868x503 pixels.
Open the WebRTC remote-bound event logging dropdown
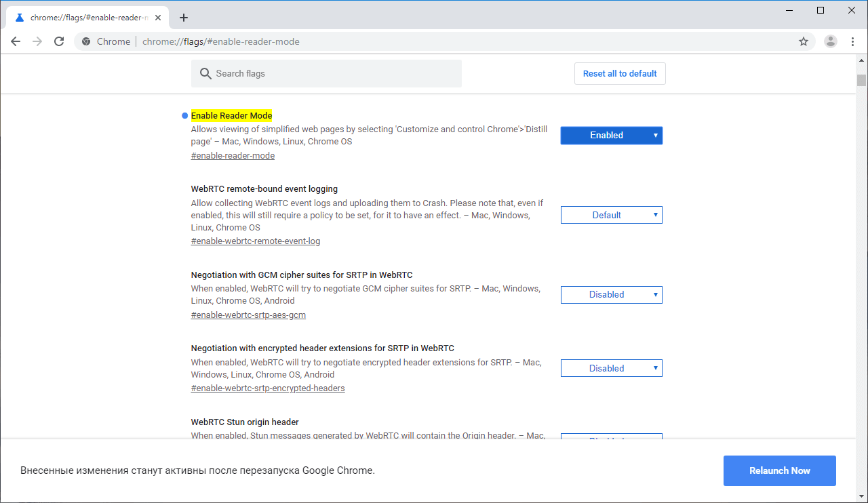611,215
